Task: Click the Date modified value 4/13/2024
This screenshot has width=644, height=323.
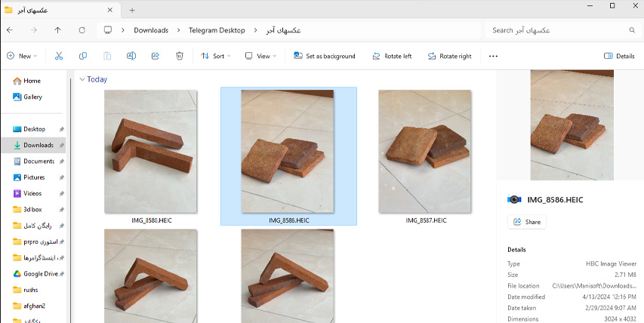Action: 609,297
